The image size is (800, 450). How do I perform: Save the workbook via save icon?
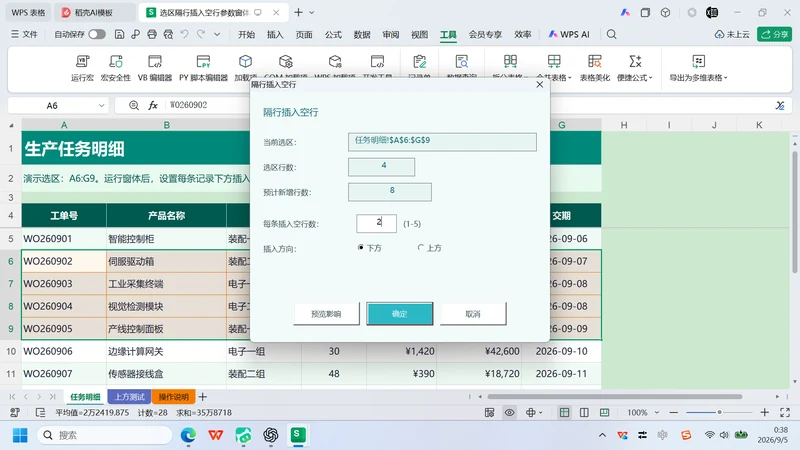click(x=119, y=34)
